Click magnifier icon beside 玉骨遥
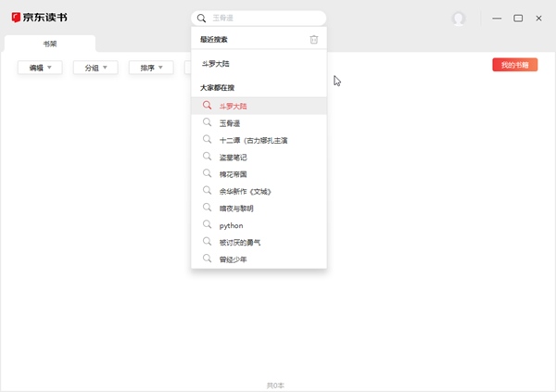Image resolution: width=556 pixels, height=392 pixels. click(207, 122)
